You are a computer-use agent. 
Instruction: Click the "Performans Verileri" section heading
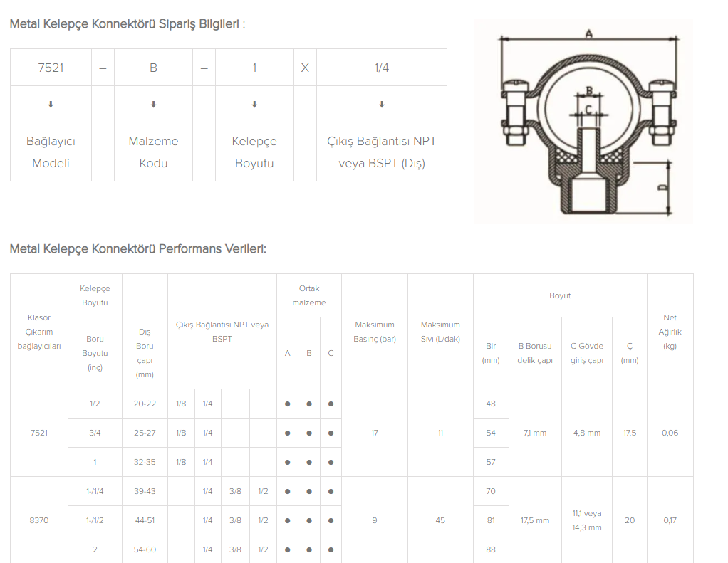coord(137,249)
